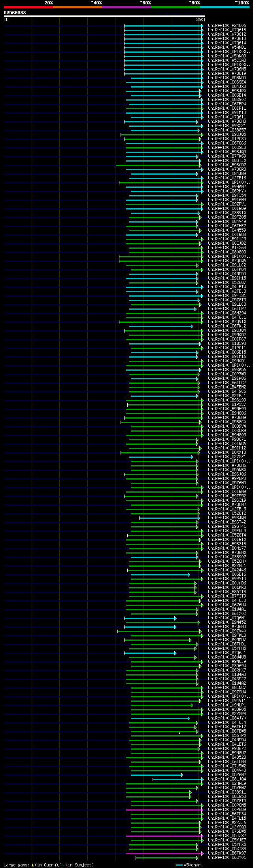Select the UniRef100_C7J5W2 label
The height and width of the screenshot is (868, 253).
coord(227,766)
